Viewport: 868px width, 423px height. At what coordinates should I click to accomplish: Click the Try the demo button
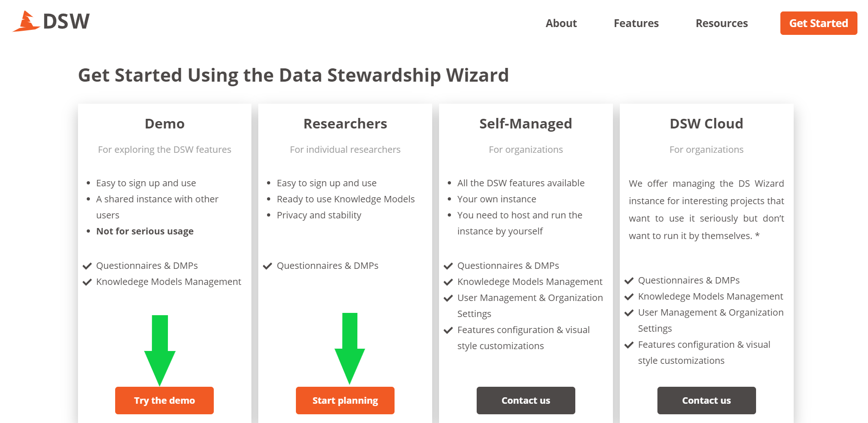pyautogui.click(x=164, y=401)
